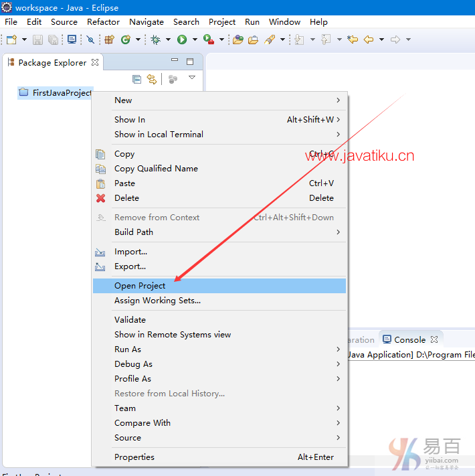Click Import... in the context menu
Viewport: 475px width, 476px height.
point(219,252)
